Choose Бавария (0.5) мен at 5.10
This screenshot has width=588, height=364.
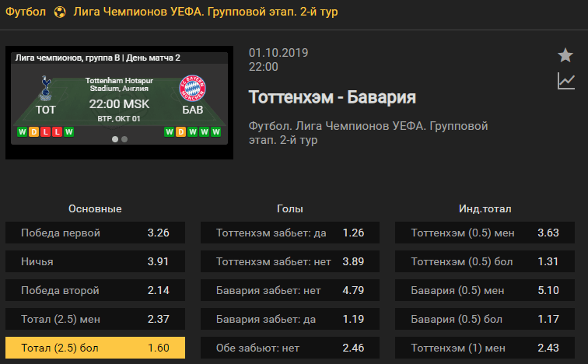485,290
